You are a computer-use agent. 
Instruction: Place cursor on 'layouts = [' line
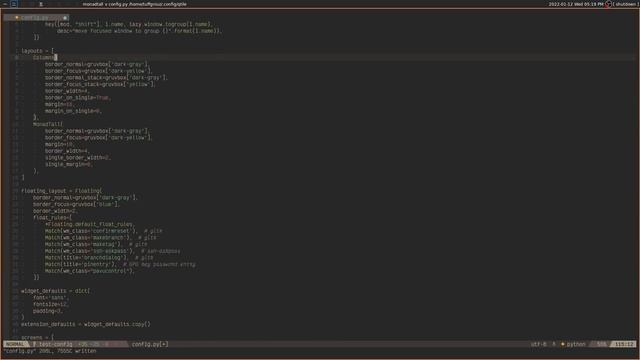pyautogui.click(x=38, y=51)
